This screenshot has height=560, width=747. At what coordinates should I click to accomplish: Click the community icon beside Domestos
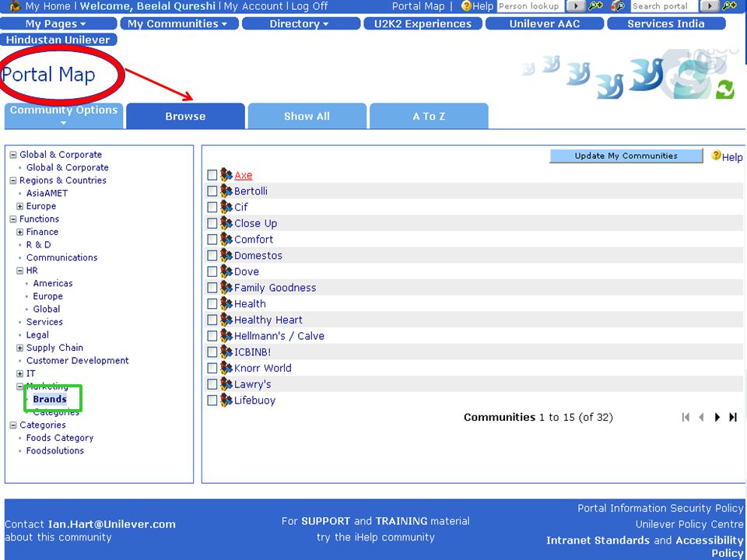tap(226, 255)
